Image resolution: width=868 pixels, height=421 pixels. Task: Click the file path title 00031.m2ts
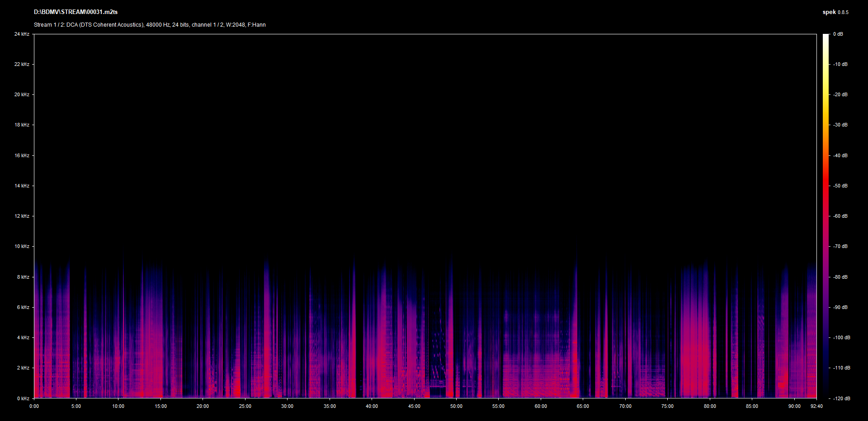(75, 12)
